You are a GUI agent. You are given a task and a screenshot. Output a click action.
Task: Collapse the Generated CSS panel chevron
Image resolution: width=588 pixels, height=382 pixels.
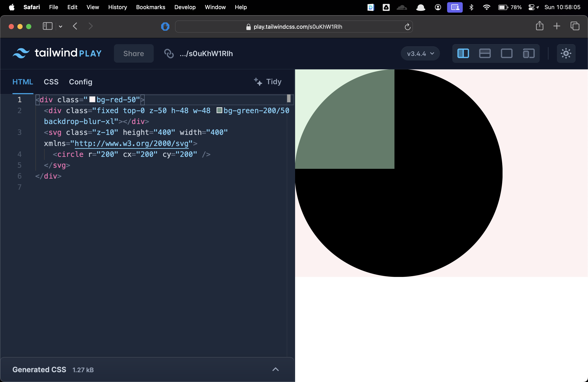coord(276,369)
